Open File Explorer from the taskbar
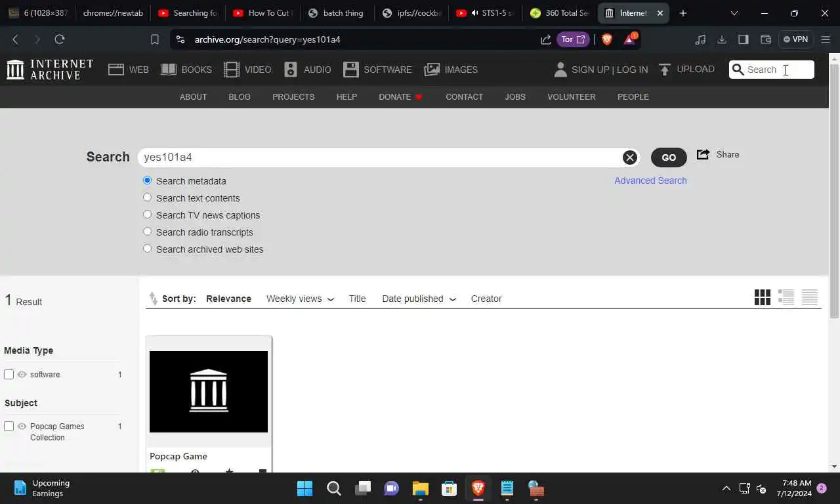The width and height of the screenshot is (840, 504). [420, 488]
